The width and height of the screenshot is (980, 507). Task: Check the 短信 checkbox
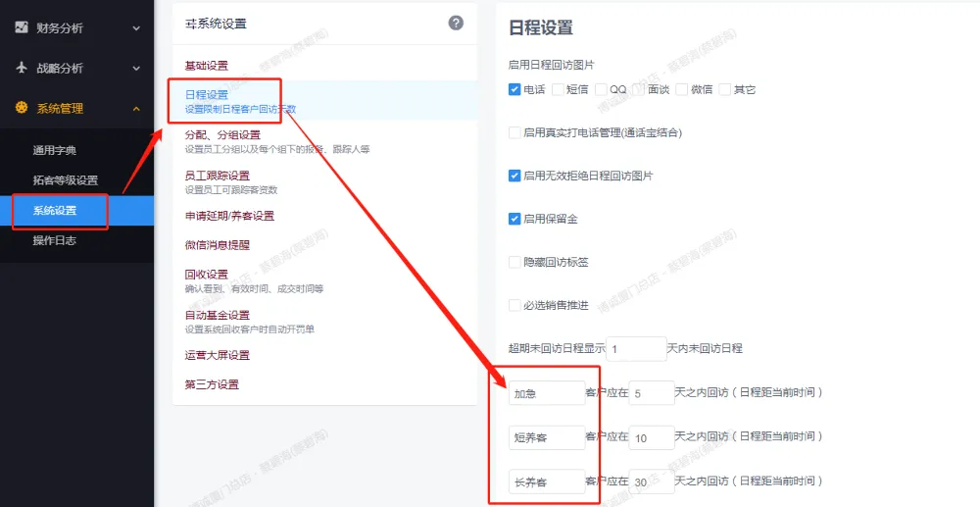(x=558, y=89)
